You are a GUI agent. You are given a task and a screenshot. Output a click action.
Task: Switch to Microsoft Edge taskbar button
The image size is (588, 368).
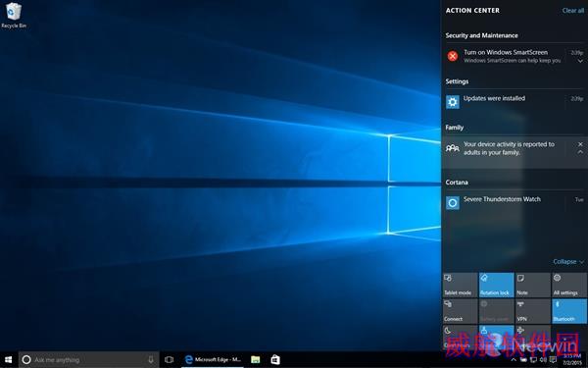click(x=213, y=360)
